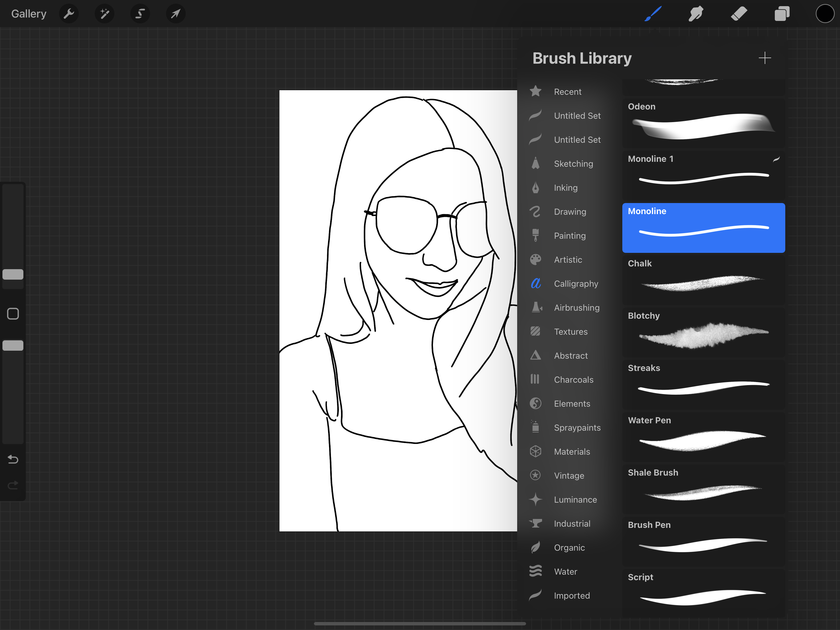840x630 pixels.
Task: Select the Eraser tool
Action: (739, 14)
